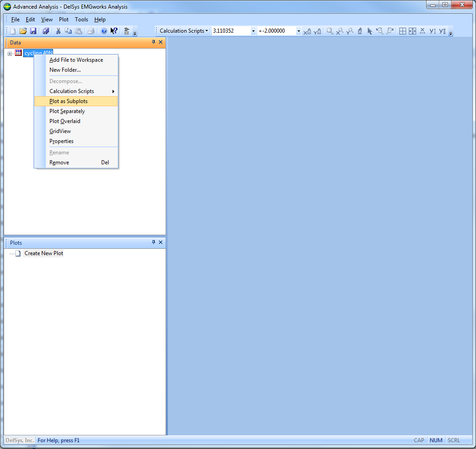476x449 pixels.
Task: Select Add File to Workspace option
Action: 76,60
